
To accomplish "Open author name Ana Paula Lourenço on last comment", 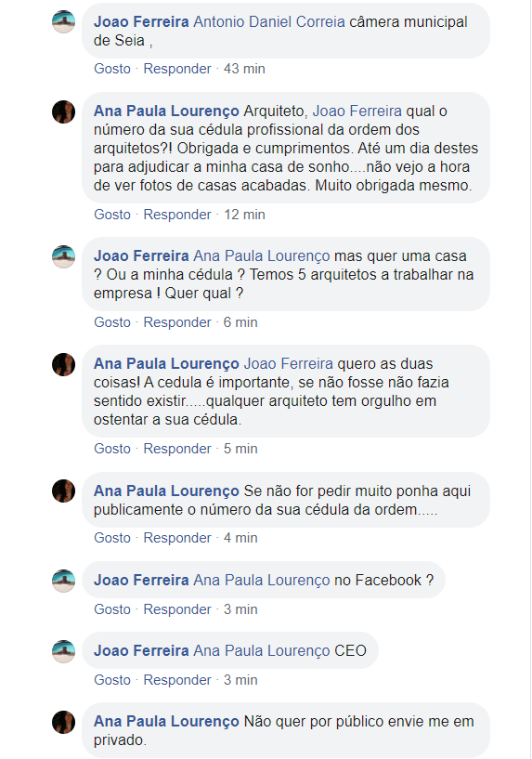I will [x=166, y=721].
